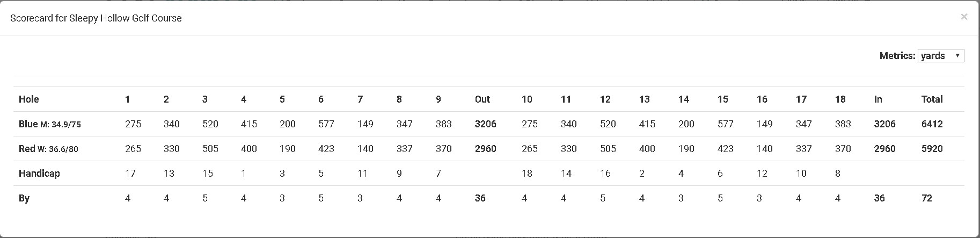Click Red yardage in the In column
This screenshot has width=980, height=238.
pyautogui.click(x=884, y=149)
